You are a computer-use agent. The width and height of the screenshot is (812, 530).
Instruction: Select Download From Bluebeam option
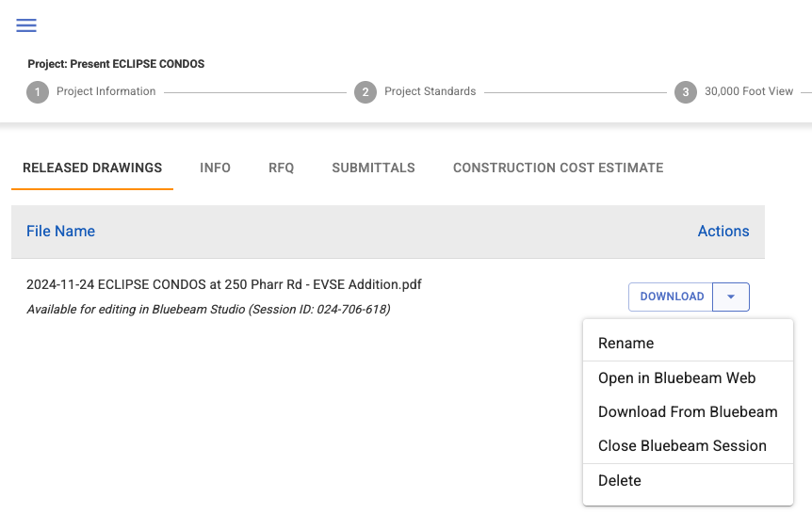[x=688, y=412]
